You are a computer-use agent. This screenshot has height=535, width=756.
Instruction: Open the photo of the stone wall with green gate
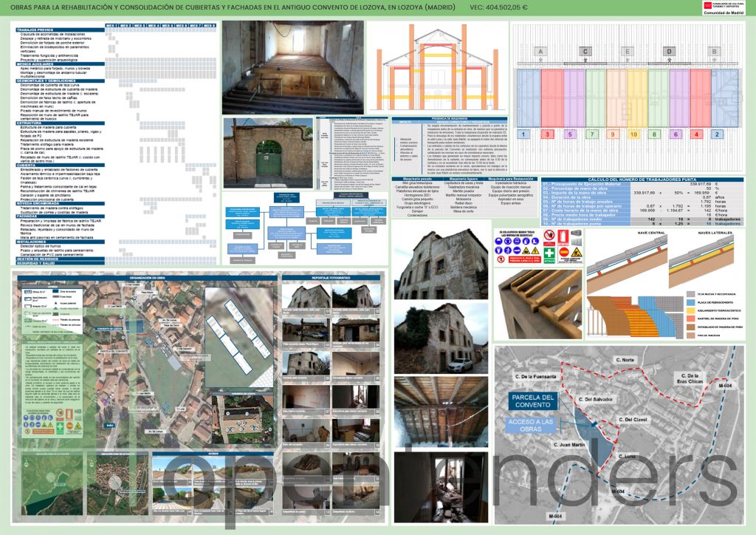(268, 154)
